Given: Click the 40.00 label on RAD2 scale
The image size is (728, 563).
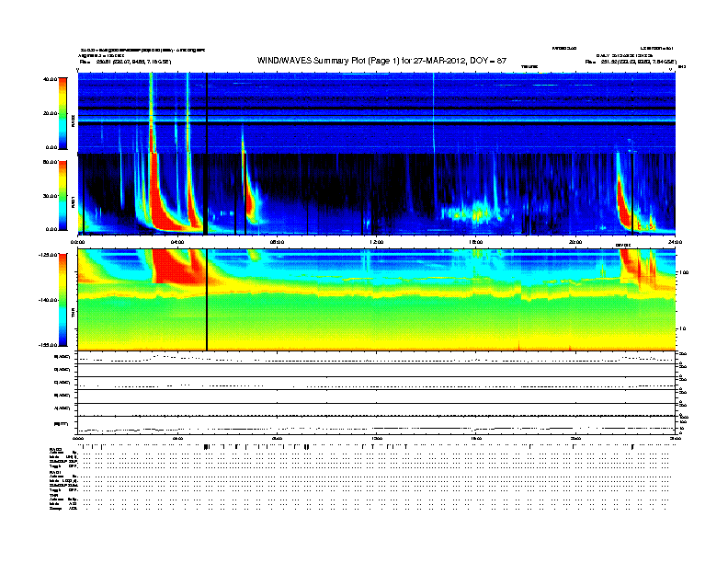Looking at the screenshot, I should click(x=50, y=79).
